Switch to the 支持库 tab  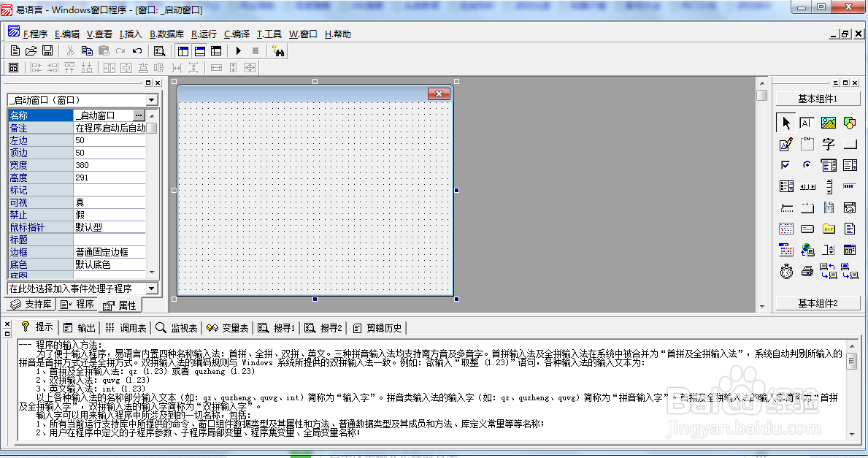tap(31, 304)
